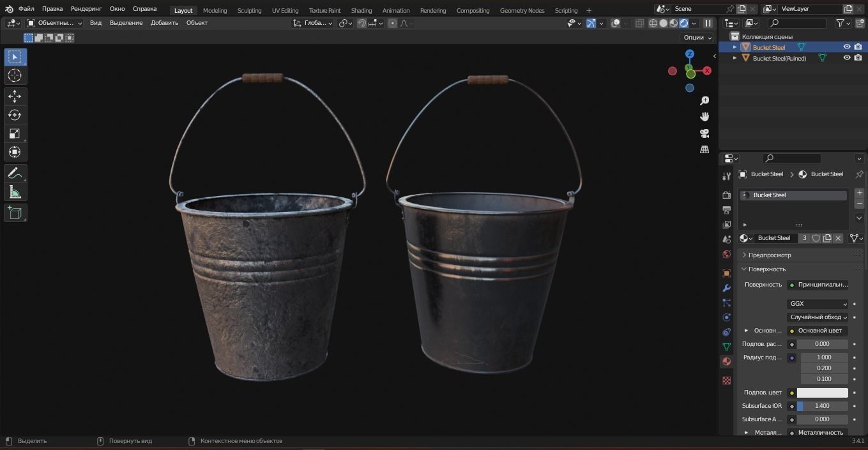
Task: Toggle X-ray mode
Action: pos(640,23)
